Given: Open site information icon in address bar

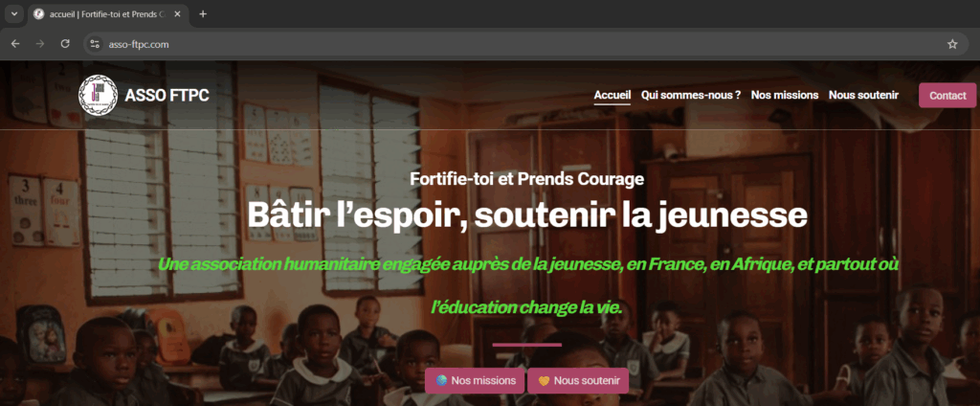Looking at the screenshot, I should click(95, 44).
